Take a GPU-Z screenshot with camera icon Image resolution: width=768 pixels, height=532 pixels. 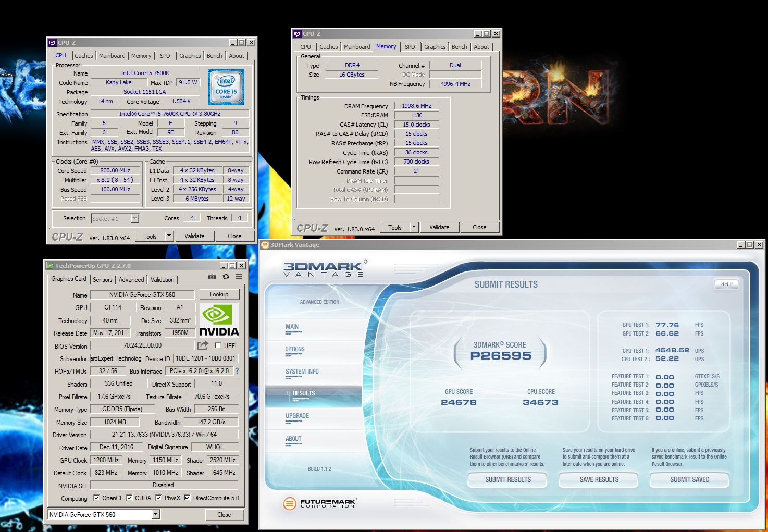coord(212,277)
